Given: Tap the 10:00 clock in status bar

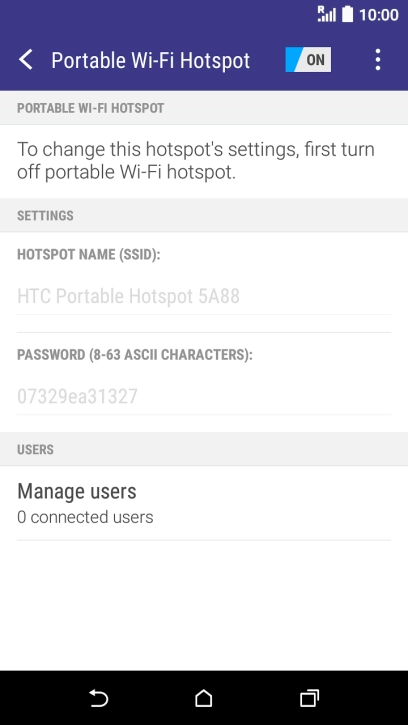Looking at the screenshot, I should [379, 15].
